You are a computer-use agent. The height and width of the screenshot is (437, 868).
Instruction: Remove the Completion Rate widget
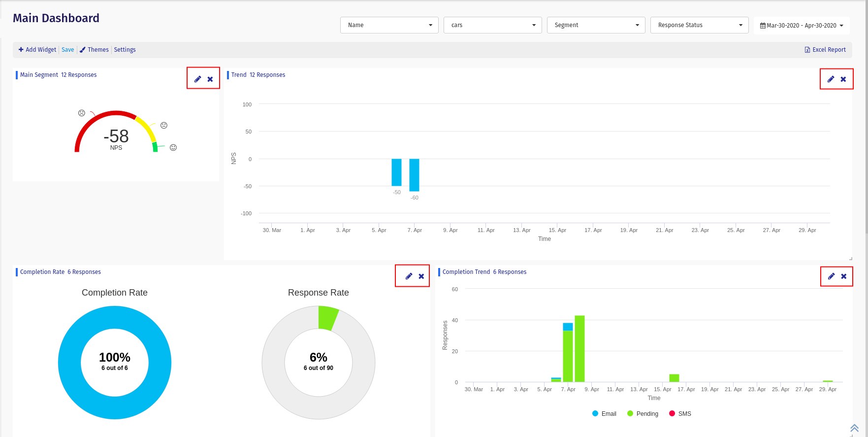pyautogui.click(x=421, y=276)
